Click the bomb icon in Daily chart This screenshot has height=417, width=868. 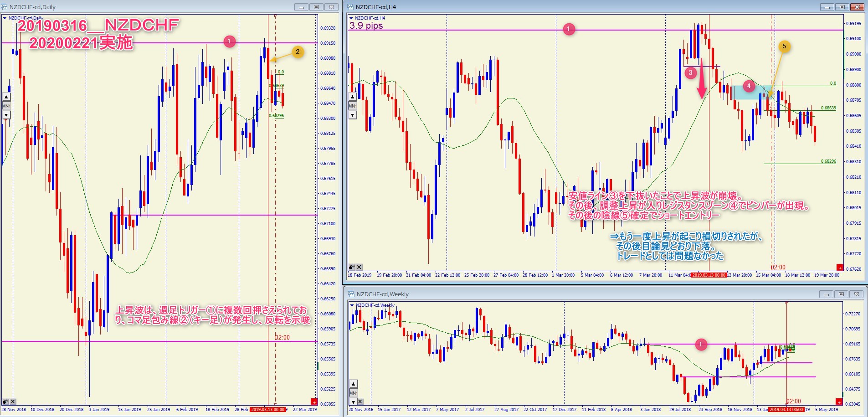[x=5, y=402]
